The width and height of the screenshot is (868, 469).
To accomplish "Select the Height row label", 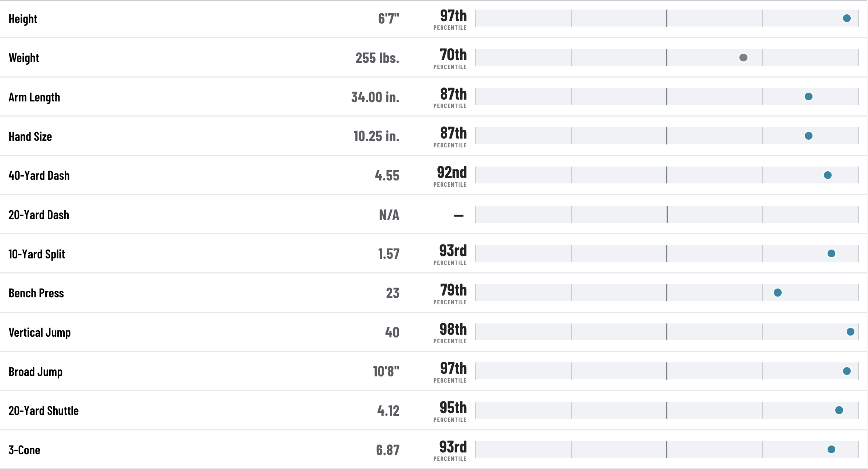I will 23,19.
